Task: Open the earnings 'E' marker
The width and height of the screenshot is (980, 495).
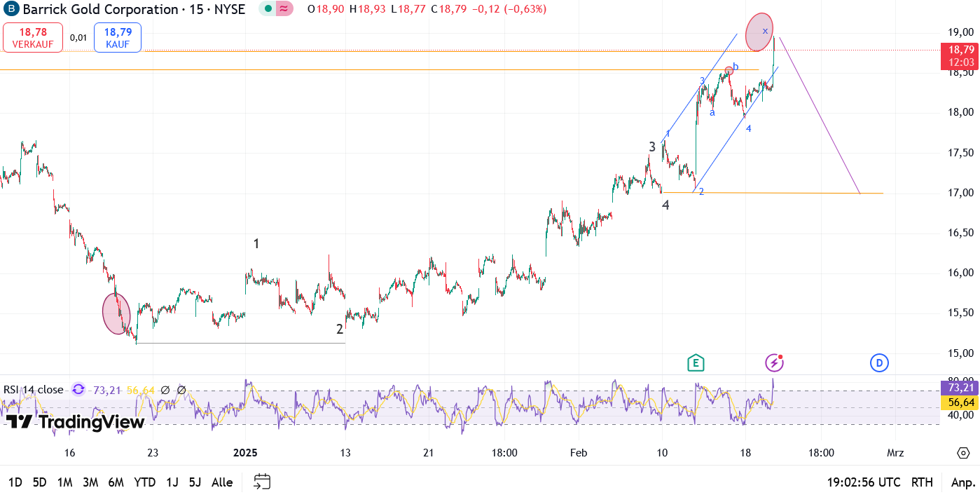Action: [695, 362]
